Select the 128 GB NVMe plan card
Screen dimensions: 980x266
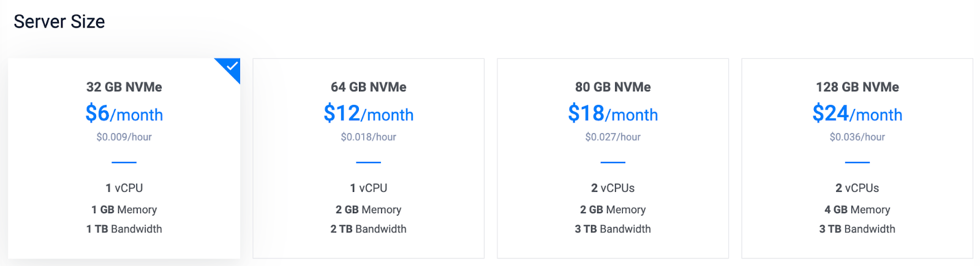tap(857, 158)
